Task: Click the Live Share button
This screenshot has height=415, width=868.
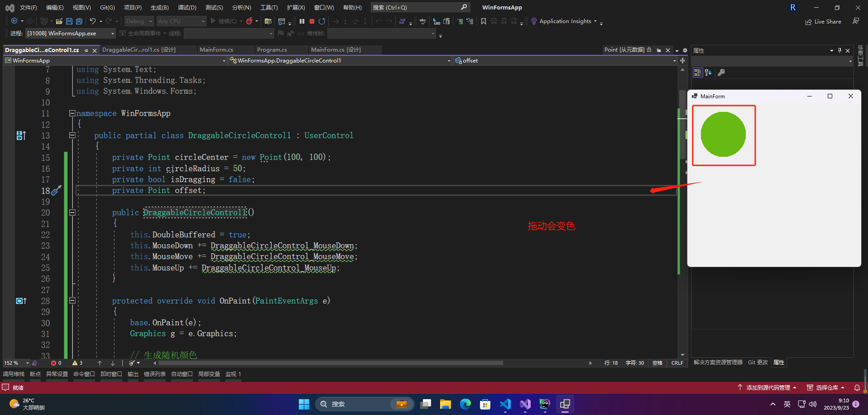Action: pos(823,21)
